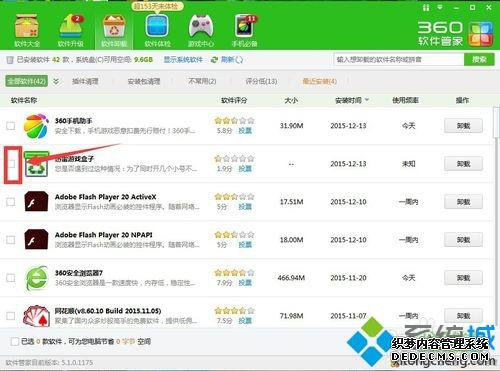Toggle the select-all checkbox at bottom
Image resolution: width=500 pixels, height=371 pixels.
point(14,341)
